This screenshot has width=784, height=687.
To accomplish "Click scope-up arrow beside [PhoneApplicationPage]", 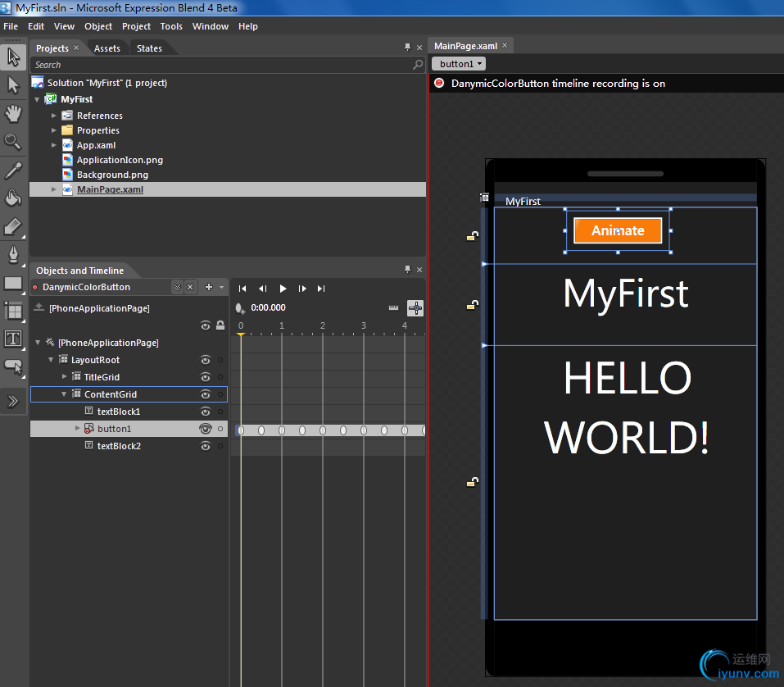I will (39, 307).
